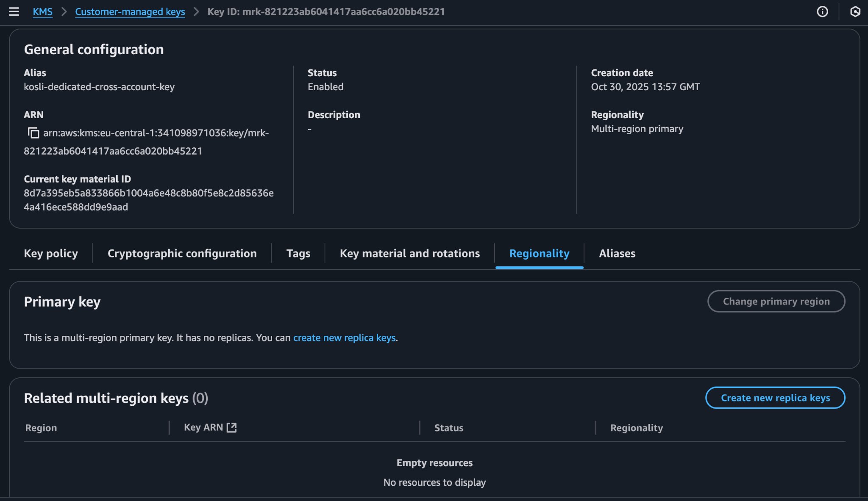Click the Create new replica keys button
Screen dimensions: 868x501
click(776, 398)
